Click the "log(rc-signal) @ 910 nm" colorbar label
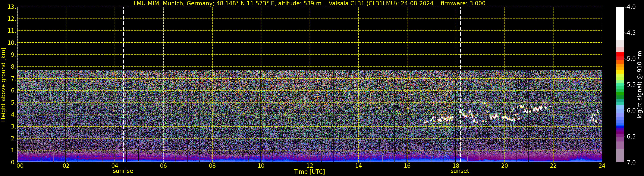 tap(640, 85)
